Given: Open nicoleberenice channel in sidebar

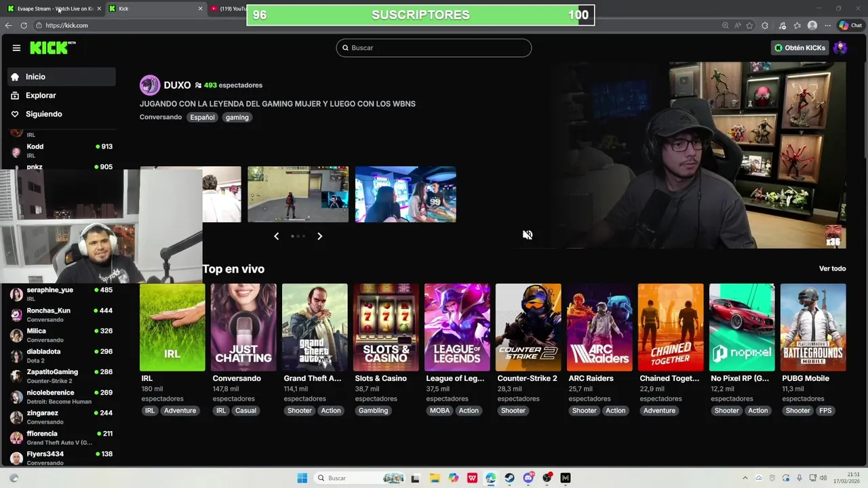Looking at the screenshot, I should coord(62,396).
